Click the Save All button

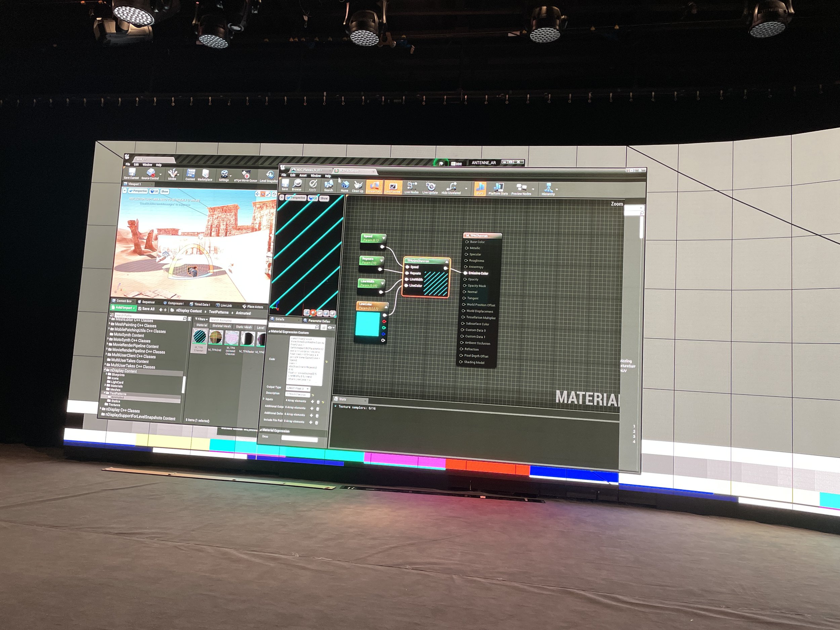(x=146, y=309)
